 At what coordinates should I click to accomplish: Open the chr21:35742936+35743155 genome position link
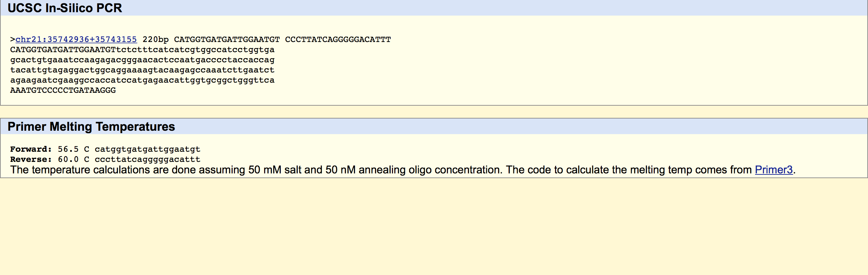(x=76, y=40)
